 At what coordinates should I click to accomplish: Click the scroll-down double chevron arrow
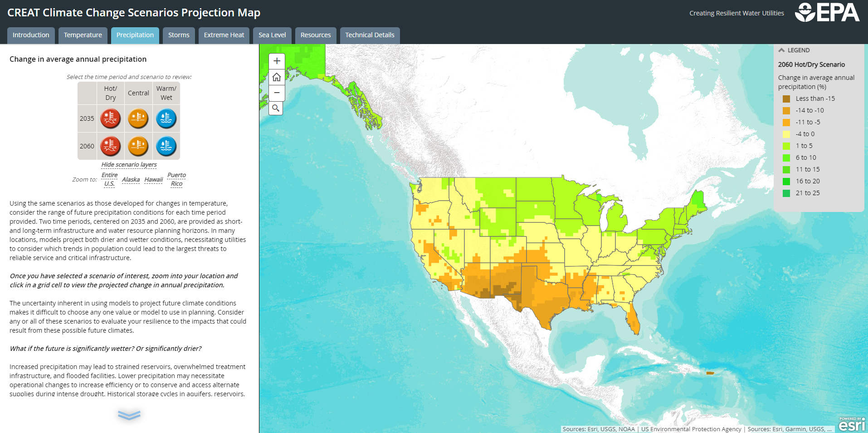point(129,415)
